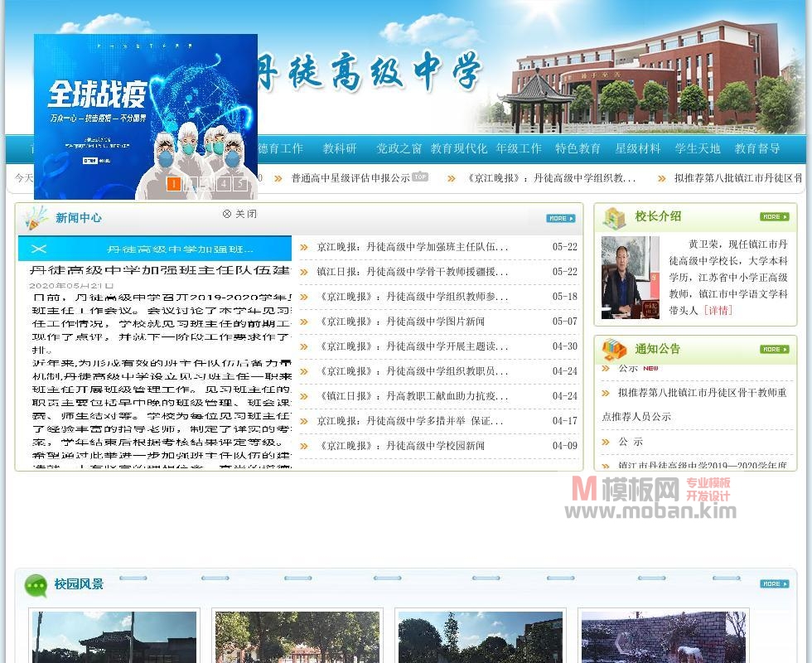The image size is (812, 663).
Task: Open news 京江晚报：丹徒高级中学加强班主任队伍
Action: pos(413,247)
